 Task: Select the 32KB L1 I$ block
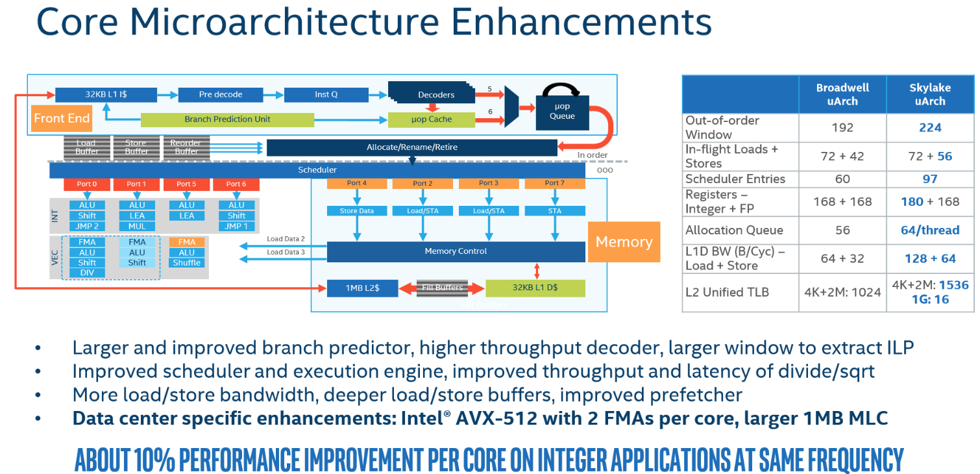tap(106, 95)
